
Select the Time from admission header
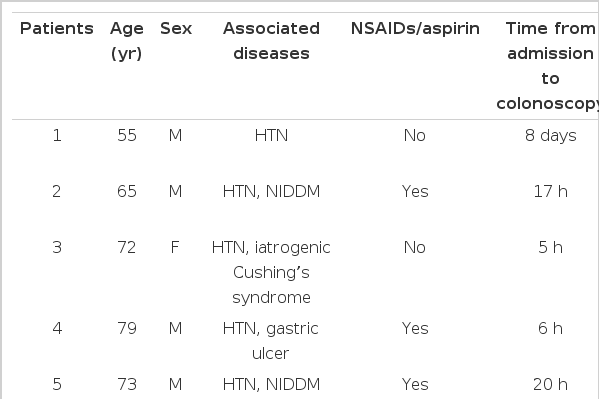point(550,66)
